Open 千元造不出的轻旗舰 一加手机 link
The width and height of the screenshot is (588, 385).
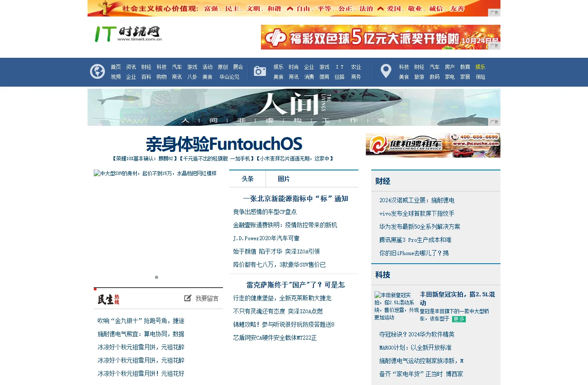(x=216, y=158)
